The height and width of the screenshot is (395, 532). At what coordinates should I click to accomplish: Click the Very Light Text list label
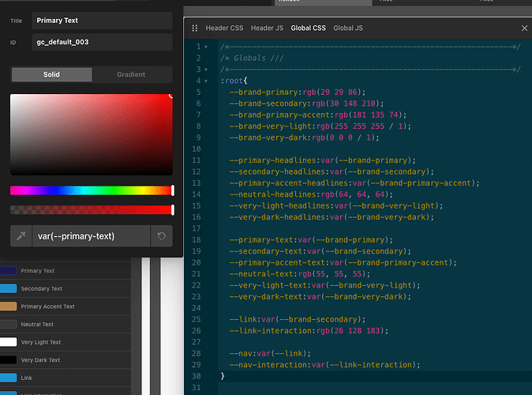(x=41, y=342)
